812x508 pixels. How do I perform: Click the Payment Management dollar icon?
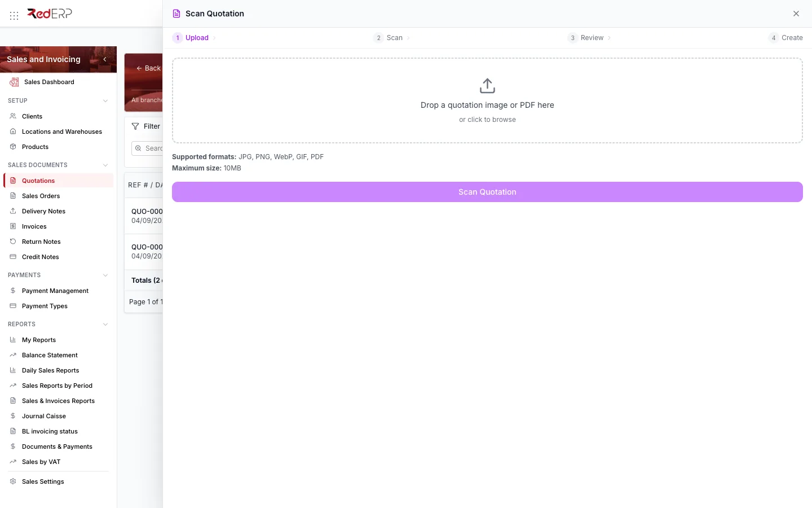point(13,291)
